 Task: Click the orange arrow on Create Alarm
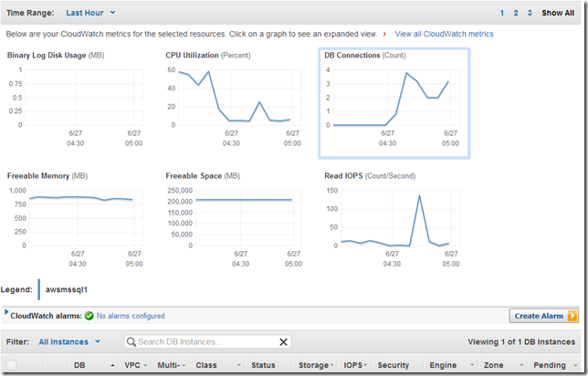click(x=572, y=316)
